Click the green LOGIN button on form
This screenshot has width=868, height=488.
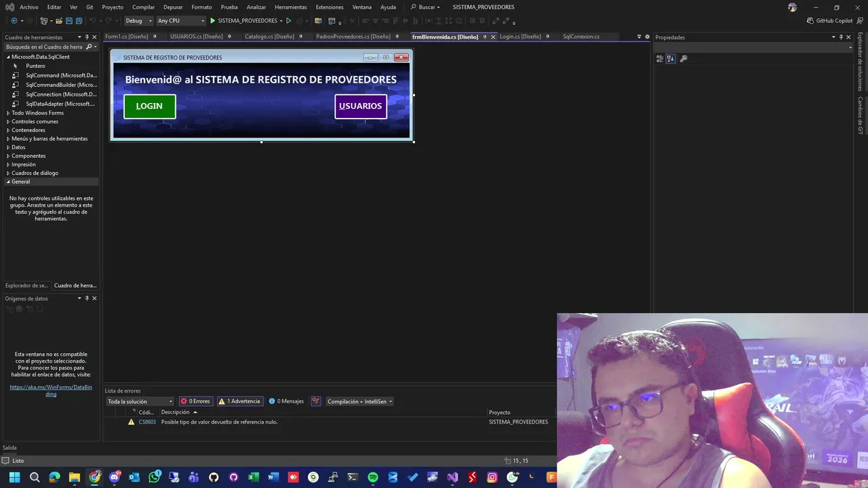coord(150,106)
